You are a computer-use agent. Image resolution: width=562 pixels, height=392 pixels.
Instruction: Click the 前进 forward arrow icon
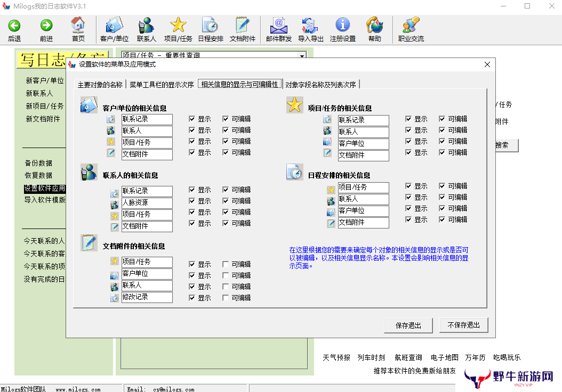tap(46, 26)
